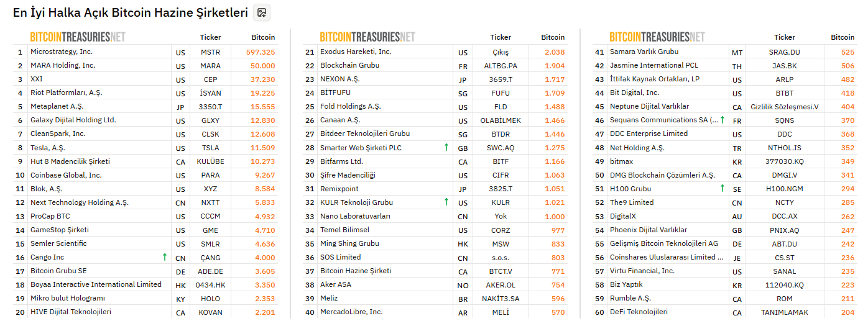868x326 pixels.
Task: Click the 3350.T ticker cell
Action: click(210, 106)
